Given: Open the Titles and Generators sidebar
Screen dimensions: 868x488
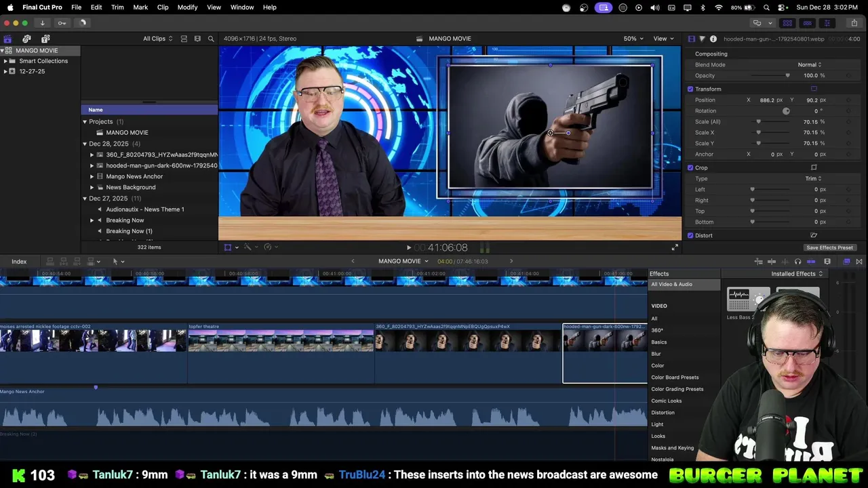Looking at the screenshot, I should pos(45,39).
